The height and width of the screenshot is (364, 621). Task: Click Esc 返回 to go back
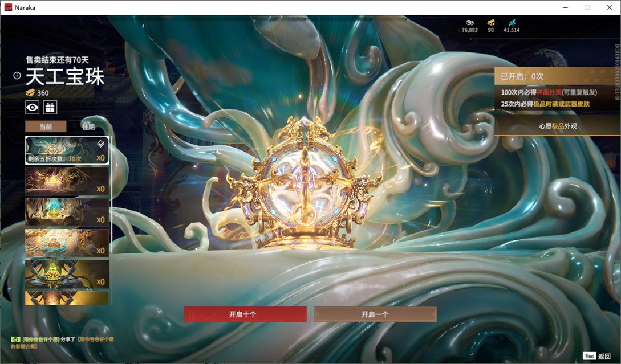tap(597, 356)
